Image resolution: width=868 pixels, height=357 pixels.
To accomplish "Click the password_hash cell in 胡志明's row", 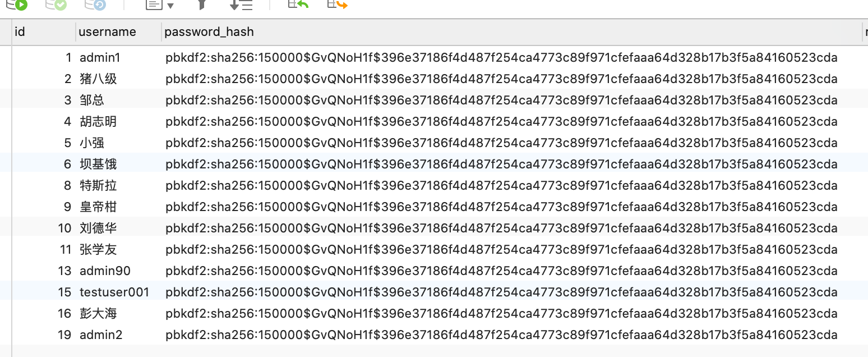I will [x=512, y=121].
